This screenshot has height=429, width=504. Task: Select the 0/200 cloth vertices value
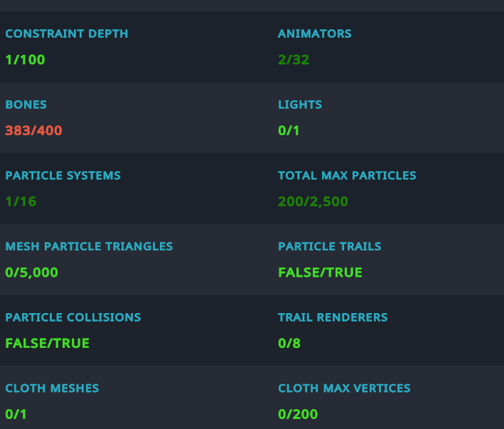click(x=298, y=414)
